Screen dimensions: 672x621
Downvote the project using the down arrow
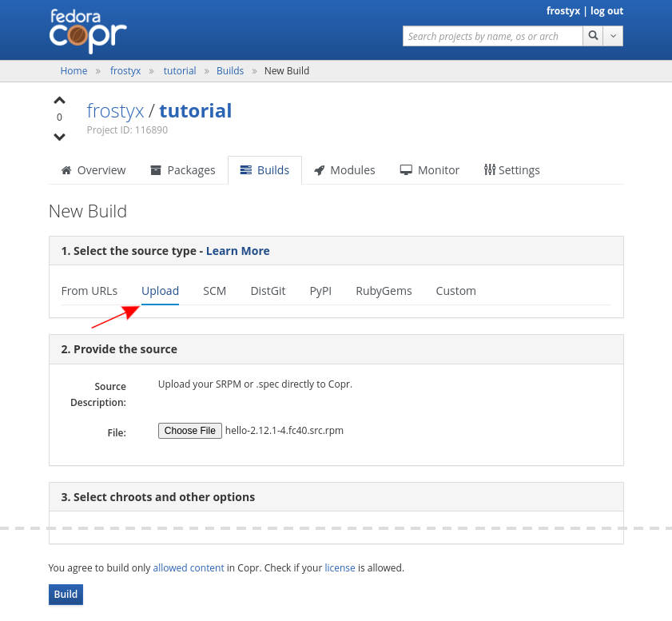click(x=59, y=136)
